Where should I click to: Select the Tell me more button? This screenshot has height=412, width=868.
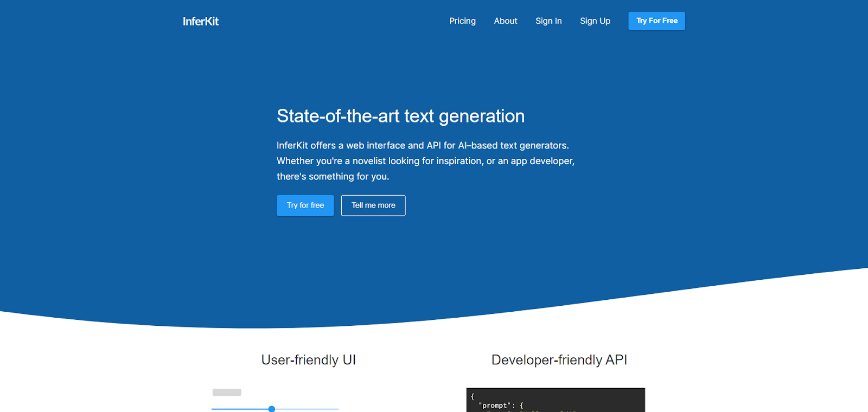click(x=373, y=205)
